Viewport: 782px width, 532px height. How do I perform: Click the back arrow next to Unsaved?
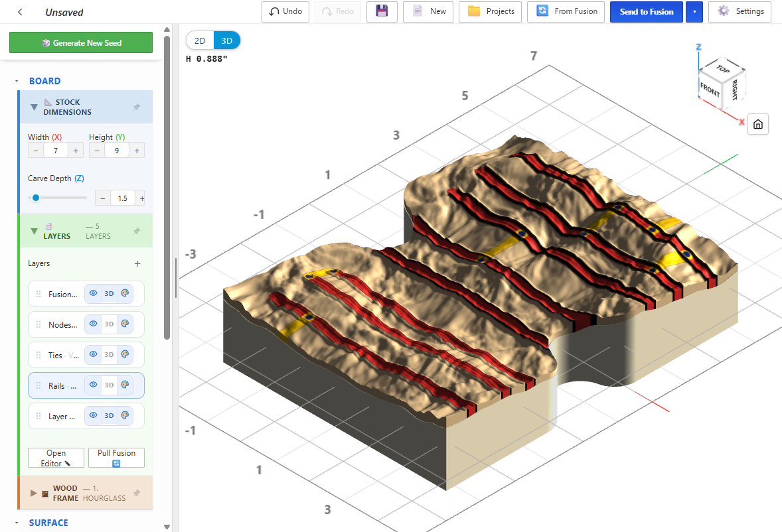point(20,12)
